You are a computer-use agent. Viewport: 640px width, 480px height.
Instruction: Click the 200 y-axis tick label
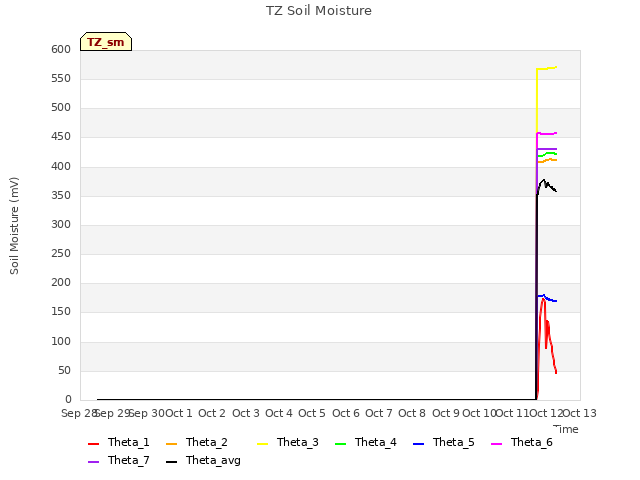(x=61, y=282)
